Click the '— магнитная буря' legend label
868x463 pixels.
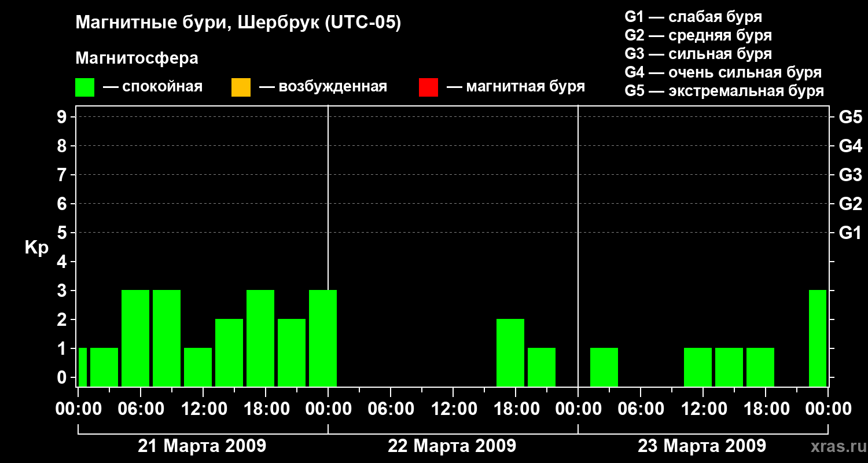coord(516,87)
